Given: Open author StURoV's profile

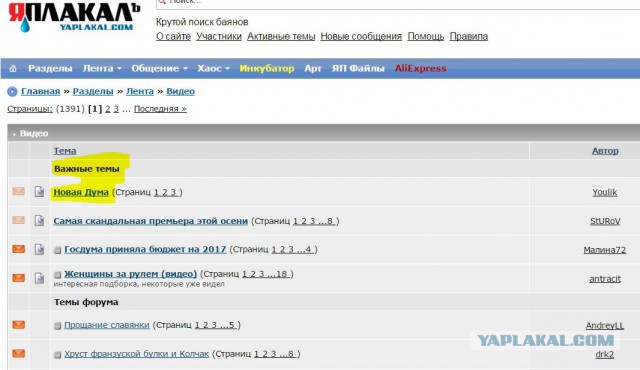Looking at the screenshot, I should pos(605,221).
